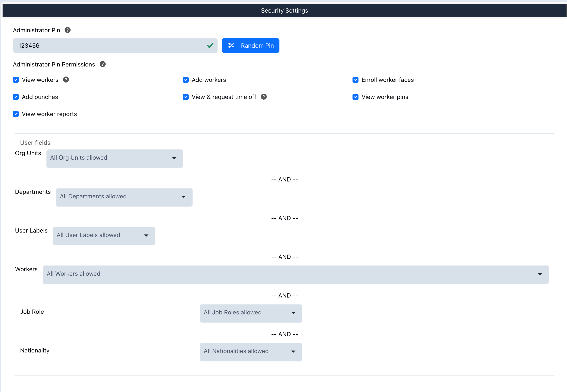Open the All Nationalities allowed dropdown
The width and height of the screenshot is (567, 392).
[251, 352]
